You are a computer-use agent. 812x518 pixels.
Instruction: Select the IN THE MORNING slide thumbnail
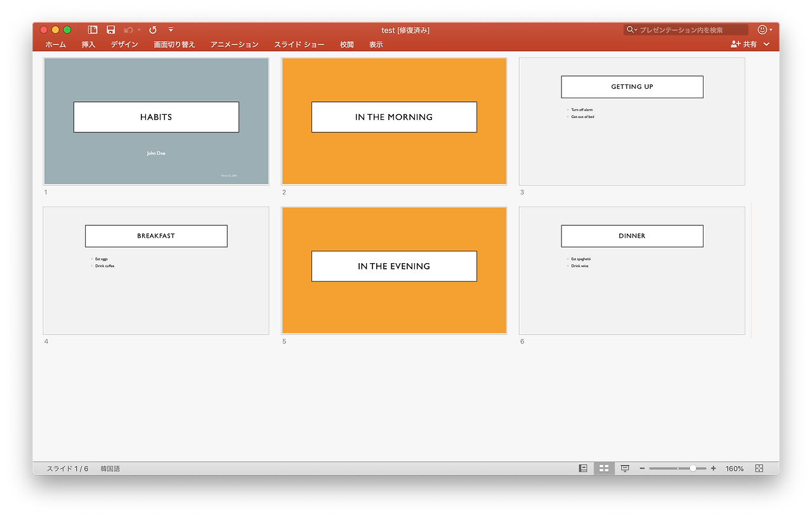(394, 121)
